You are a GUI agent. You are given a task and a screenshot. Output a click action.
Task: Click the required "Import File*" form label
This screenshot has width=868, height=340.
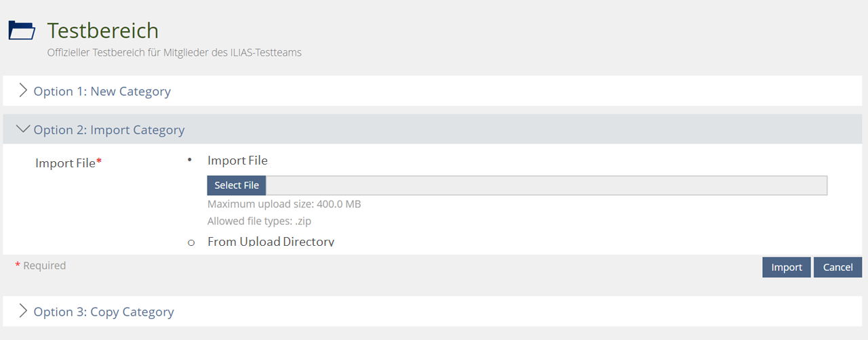tap(68, 163)
